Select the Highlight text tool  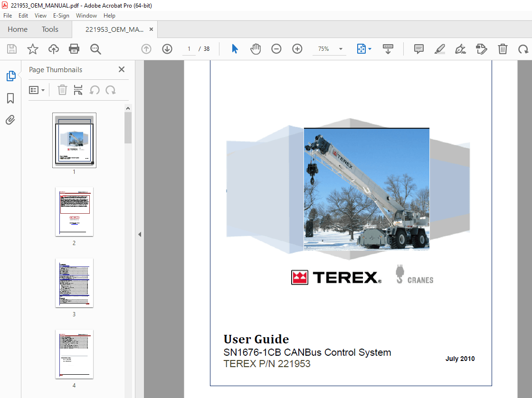pos(439,49)
